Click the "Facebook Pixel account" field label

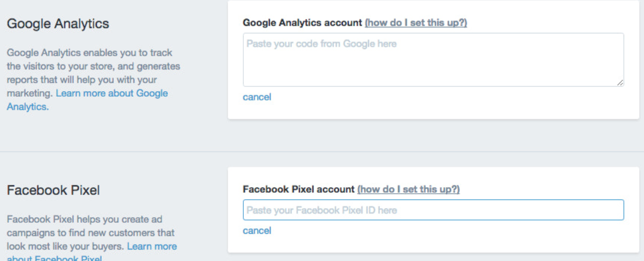[298, 189]
